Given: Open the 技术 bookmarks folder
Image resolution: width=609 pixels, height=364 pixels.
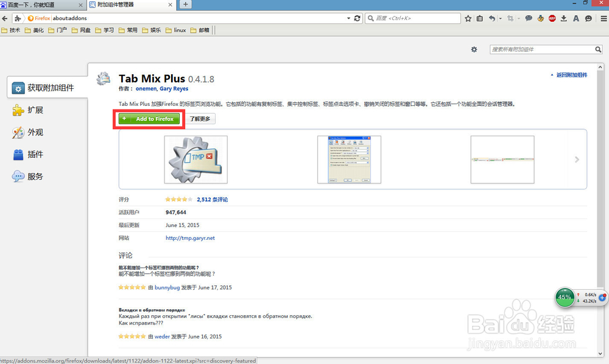Looking at the screenshot, I should 11,30.
